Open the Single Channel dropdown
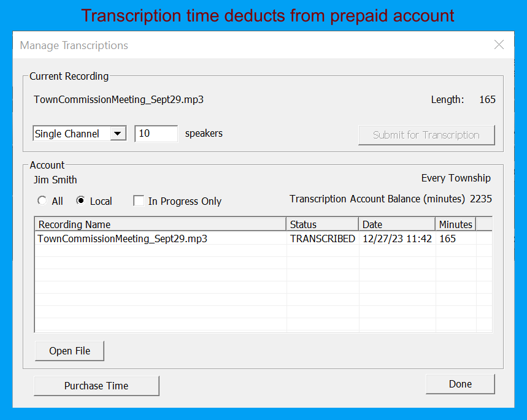The width and height of the screenshot is (527, 420). (x=79, y=133)
